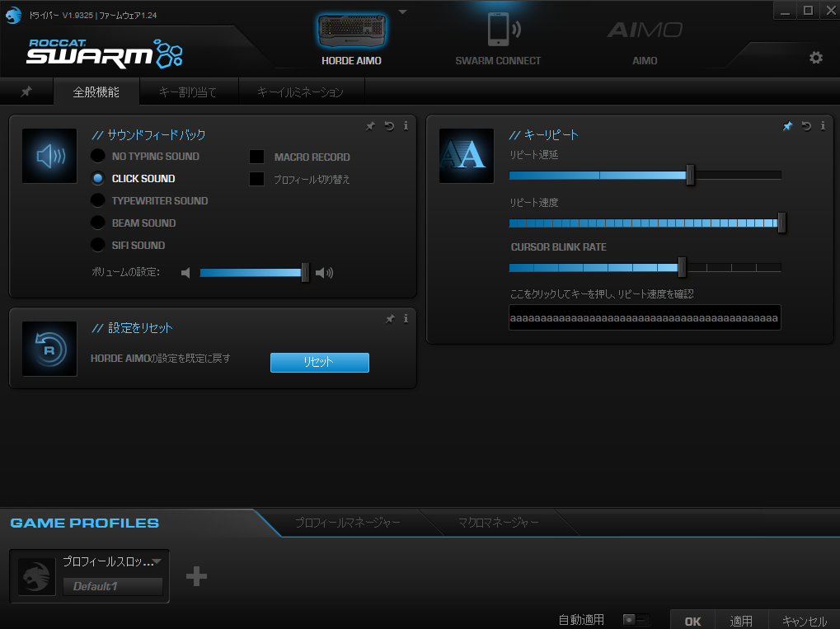Open the SWARM CONNECT phone icon

504,29
